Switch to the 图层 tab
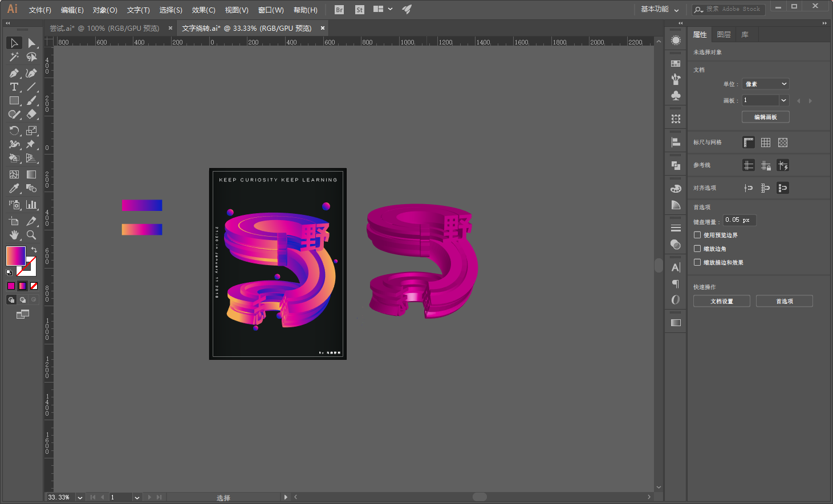The image size is (833, 504). [724, 35]
